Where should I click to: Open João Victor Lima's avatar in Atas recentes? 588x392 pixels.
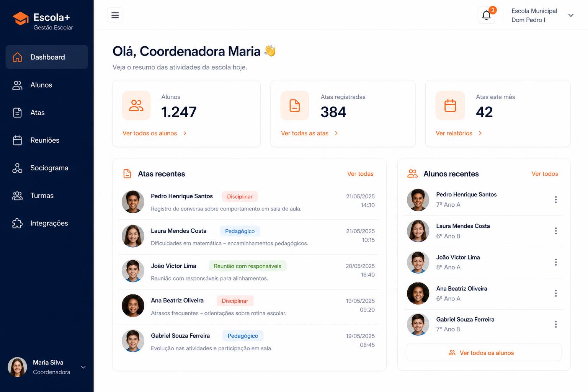133,271
